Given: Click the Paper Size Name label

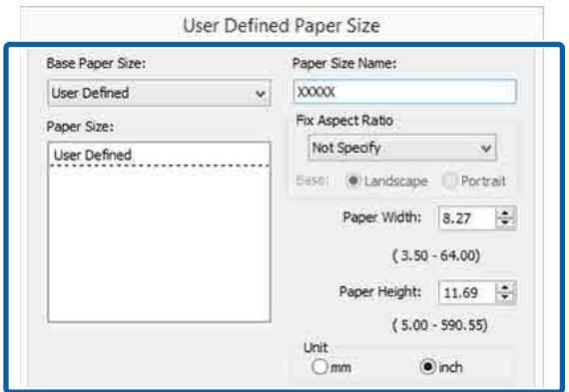Looking at the screenshot, I should 344,64.
